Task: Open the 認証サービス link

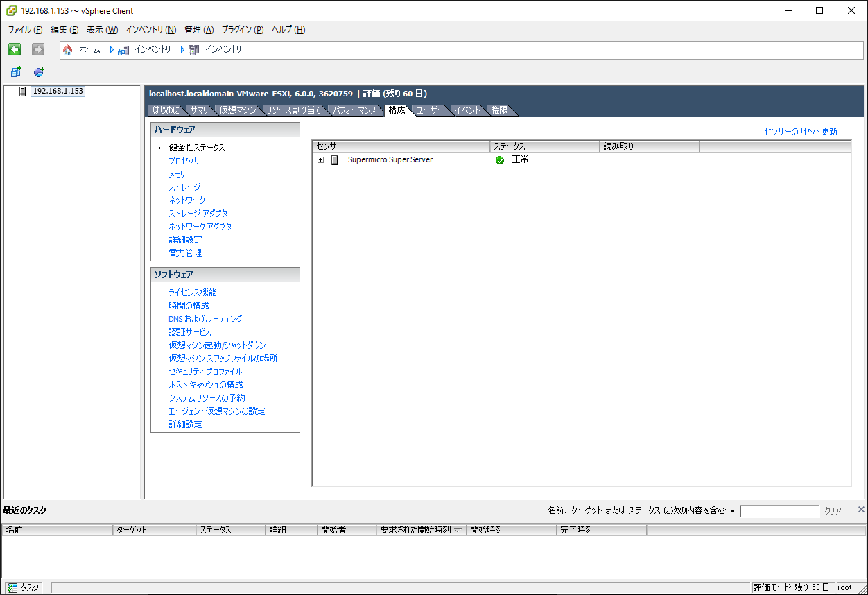Action: [x=190, y=332]
